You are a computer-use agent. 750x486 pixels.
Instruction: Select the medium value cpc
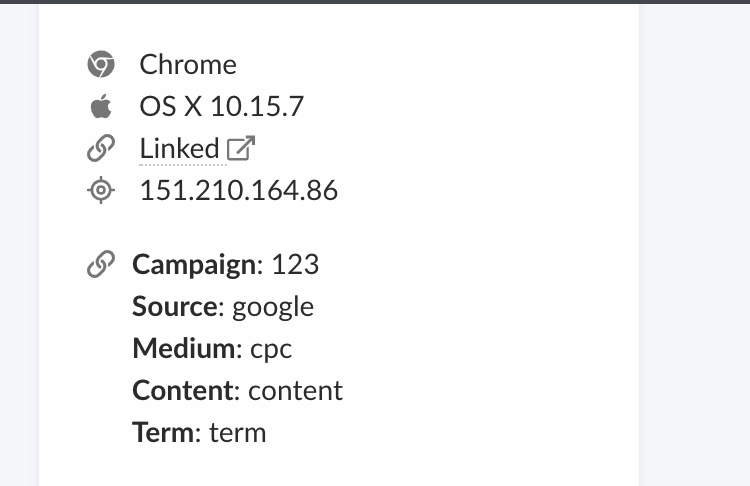271,349
